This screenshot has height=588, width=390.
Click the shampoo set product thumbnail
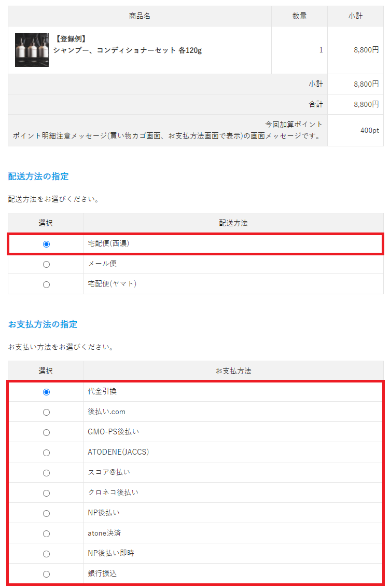pyautogui.click(x=32, y=50)
